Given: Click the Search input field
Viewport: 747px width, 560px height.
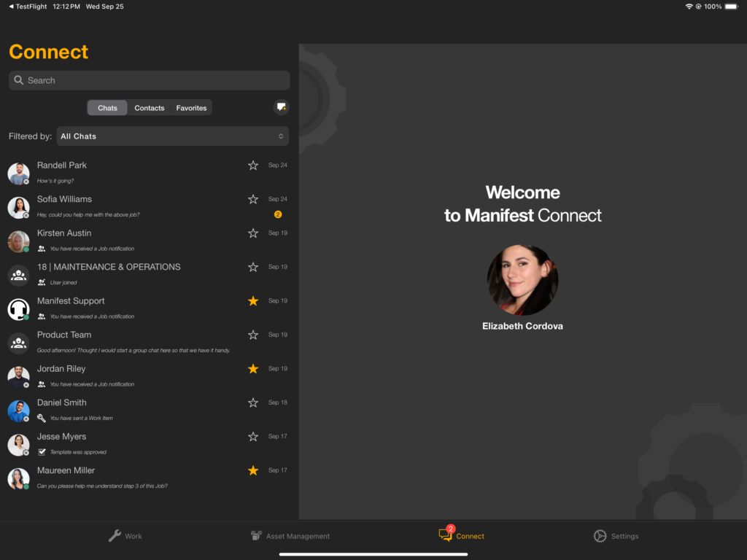Looking at the screenshot, I should pyautogui.click(x=149, y=80).
